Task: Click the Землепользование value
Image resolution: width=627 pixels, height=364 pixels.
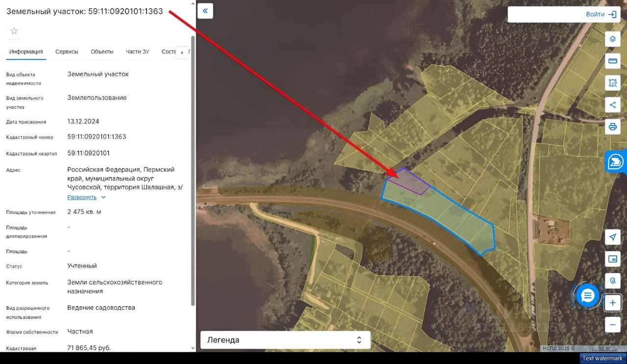Action: [x=97, y=98]
